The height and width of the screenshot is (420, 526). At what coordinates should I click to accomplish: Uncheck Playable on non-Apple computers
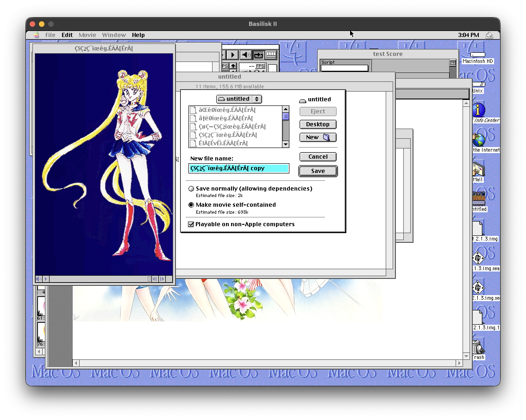[x=191, y=224]
